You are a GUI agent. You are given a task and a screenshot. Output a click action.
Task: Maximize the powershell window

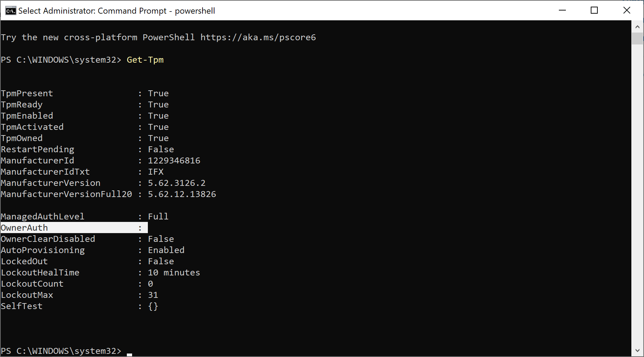pyautogui.click(x=594, y=10)
